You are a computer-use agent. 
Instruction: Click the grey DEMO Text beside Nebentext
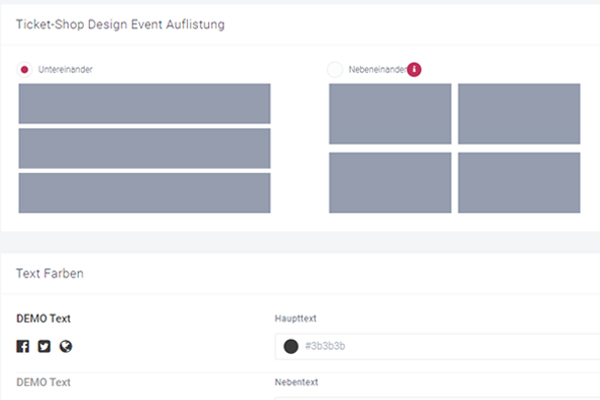point(44,381)
